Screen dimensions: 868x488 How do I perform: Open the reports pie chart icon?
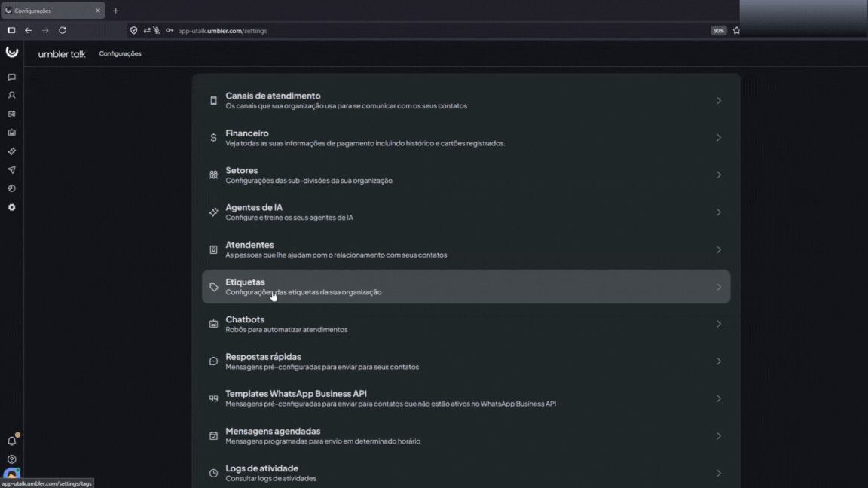[x=11, y=188]
